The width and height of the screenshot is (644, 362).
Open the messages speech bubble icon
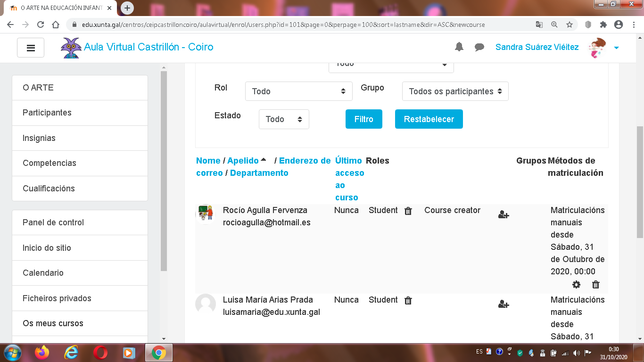(x=479, y=47)
